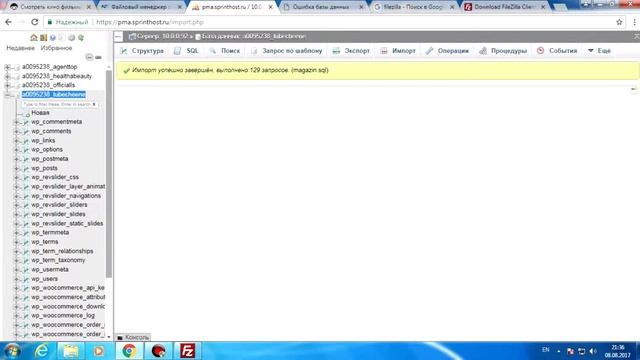
Task: Open phpMyAdmin home icon
Action: point(34,38)
